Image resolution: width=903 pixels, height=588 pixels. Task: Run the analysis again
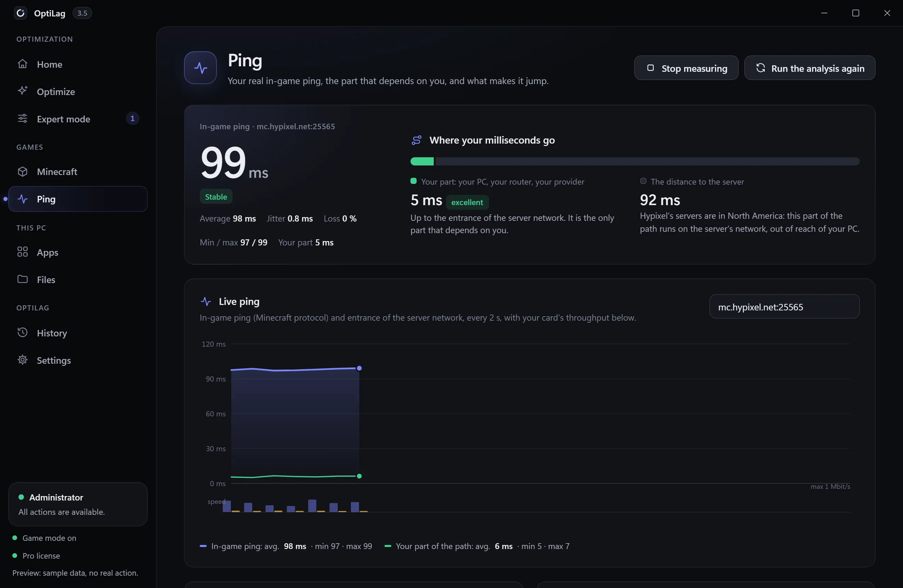(x=810, y=68)
